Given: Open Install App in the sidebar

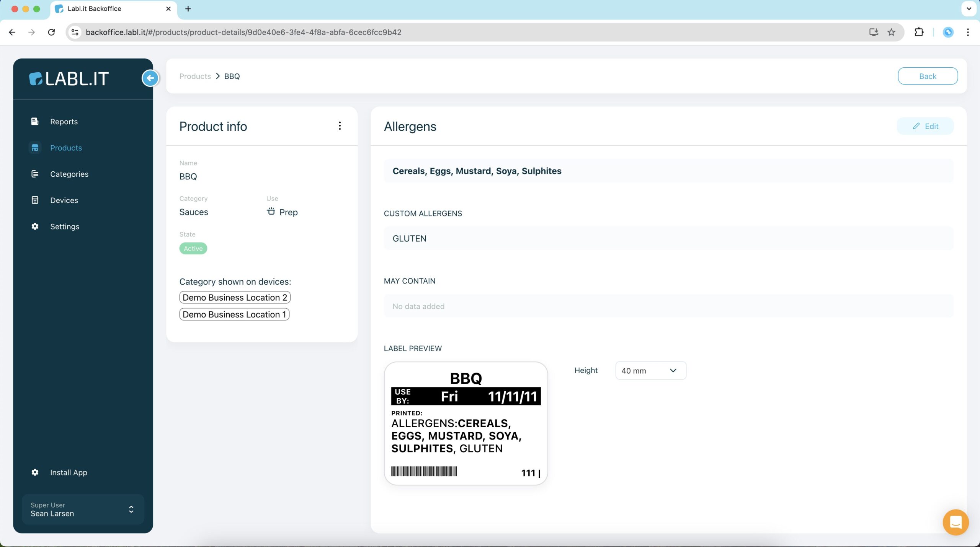Looking at the screenshot, I should click(69, 472).
